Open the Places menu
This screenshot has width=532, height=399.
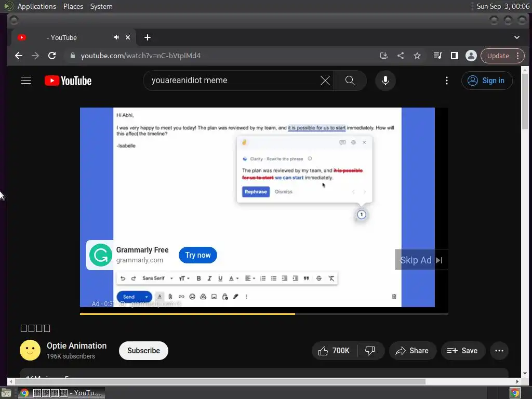pyautogui.click(x=73, y=6)
